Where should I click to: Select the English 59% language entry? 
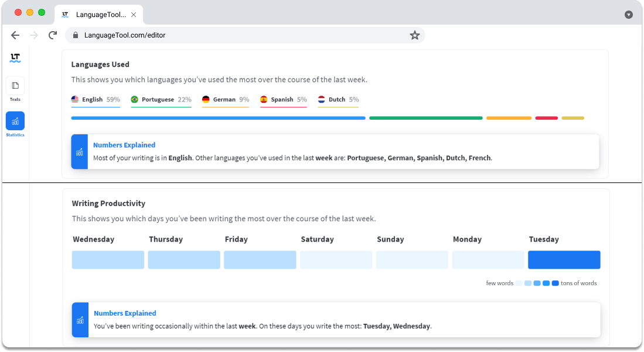click(96, 100)
